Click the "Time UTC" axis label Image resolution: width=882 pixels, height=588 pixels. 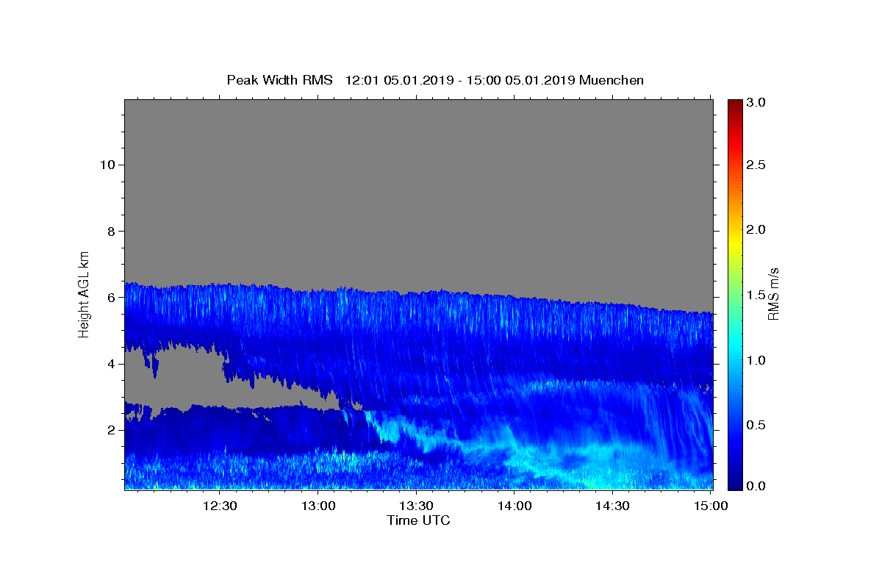418,520
